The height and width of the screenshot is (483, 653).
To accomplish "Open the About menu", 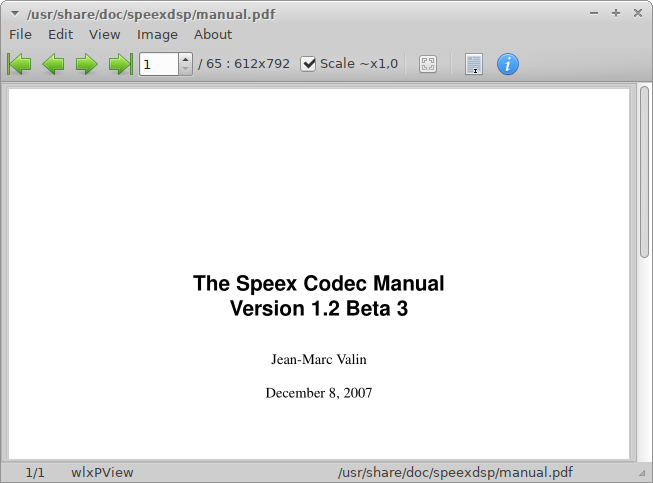I will (213, 35).
